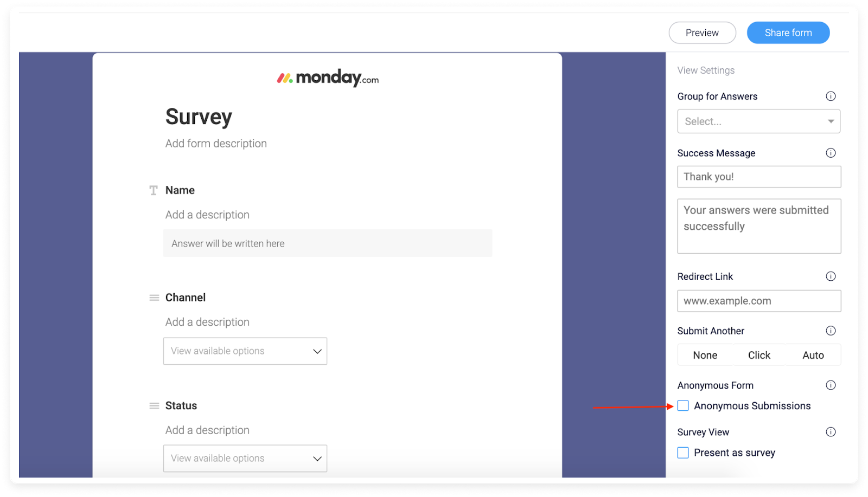Click the Share form button
The height and width of the screenshot is (497, 868).
point(788,33)
